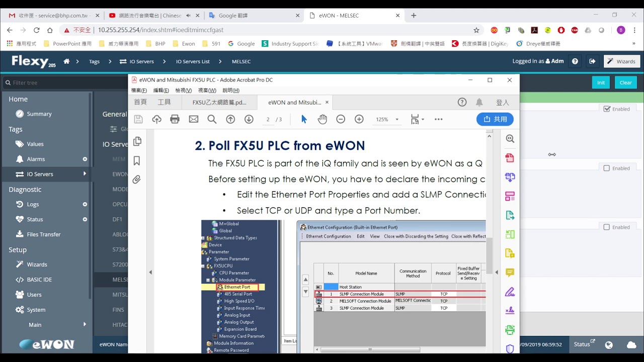Print the PDF using the printer icon

tap(175, 119)
